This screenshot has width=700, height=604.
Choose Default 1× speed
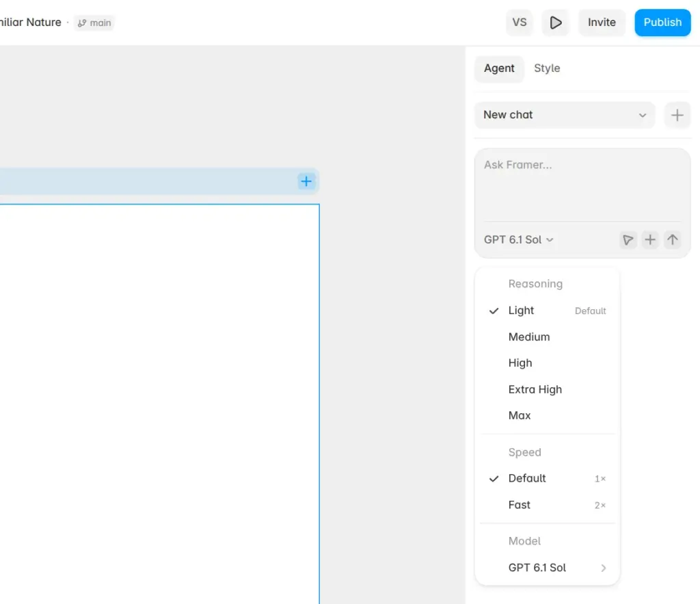(548, 478)
